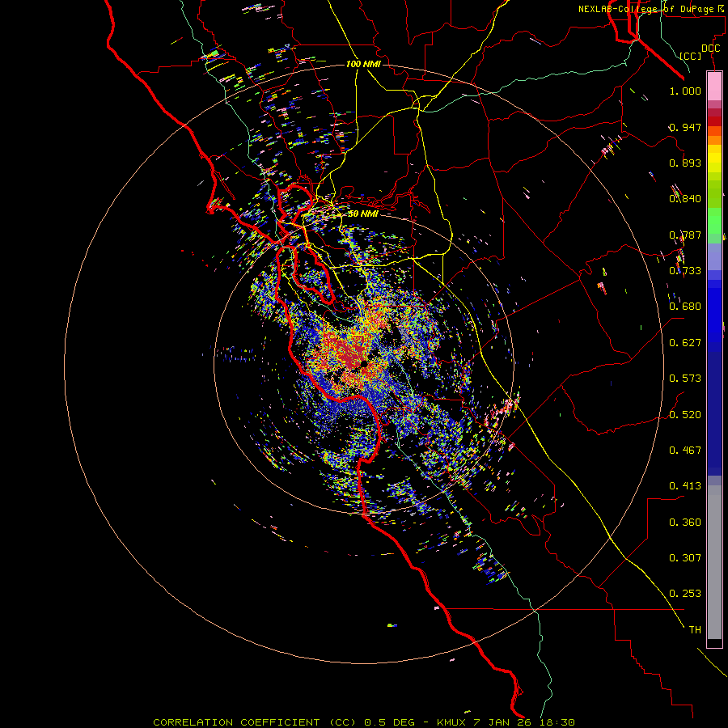Click the DCC label above the color scale
The width and height of the screenshot is (728, 728).
click(710, 49)
